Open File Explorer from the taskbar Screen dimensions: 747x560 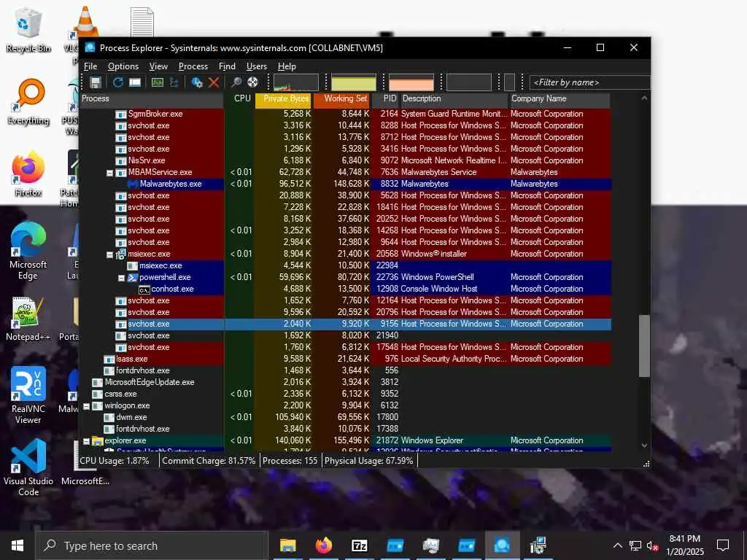(x=287, y=545)
